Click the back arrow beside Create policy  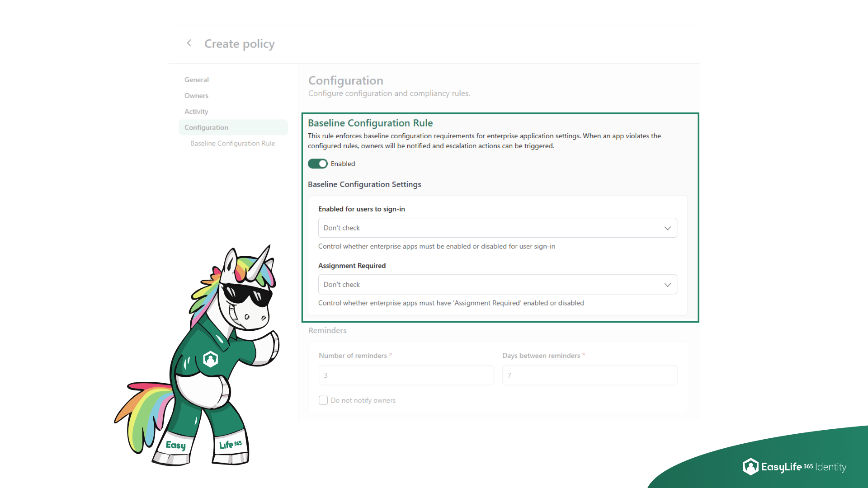point(189,43)
